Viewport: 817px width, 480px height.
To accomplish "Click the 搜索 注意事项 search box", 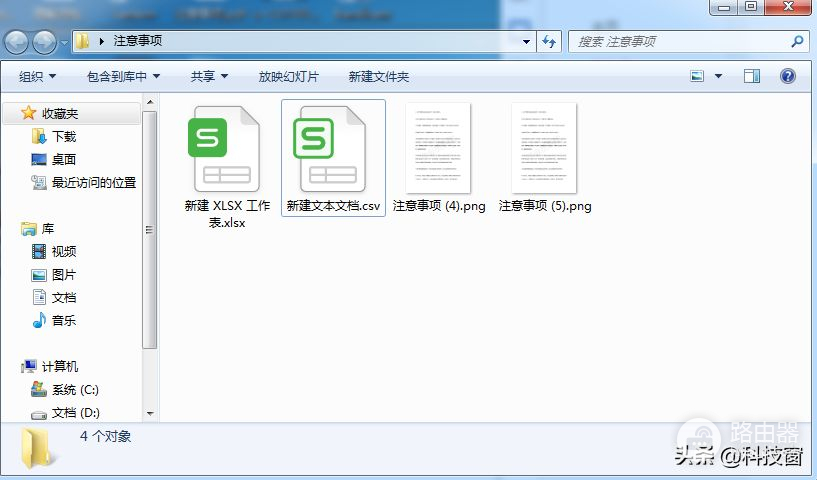I will pyautogui.click(x=680, y=42).
